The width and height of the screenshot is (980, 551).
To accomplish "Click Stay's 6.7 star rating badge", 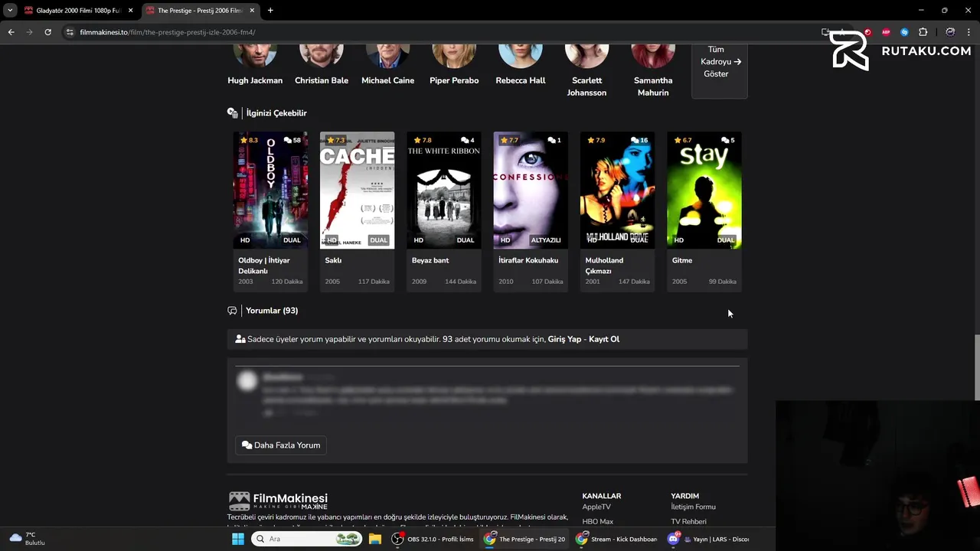I will (682, 140).
